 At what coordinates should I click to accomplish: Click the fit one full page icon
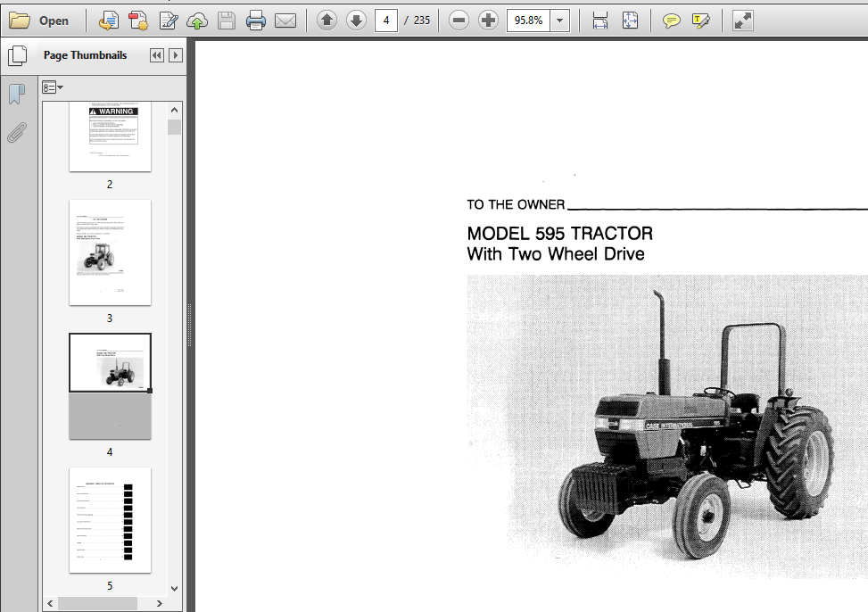pyautogui.click(x=630, y=21)
